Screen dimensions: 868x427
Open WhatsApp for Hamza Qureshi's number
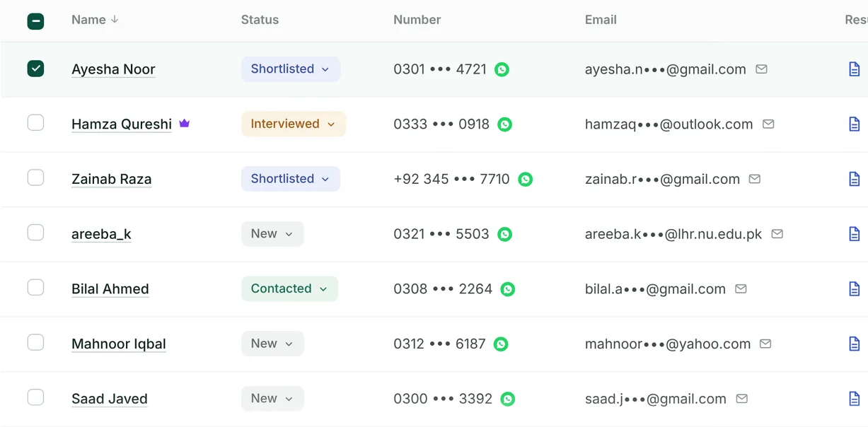(504, 124)
